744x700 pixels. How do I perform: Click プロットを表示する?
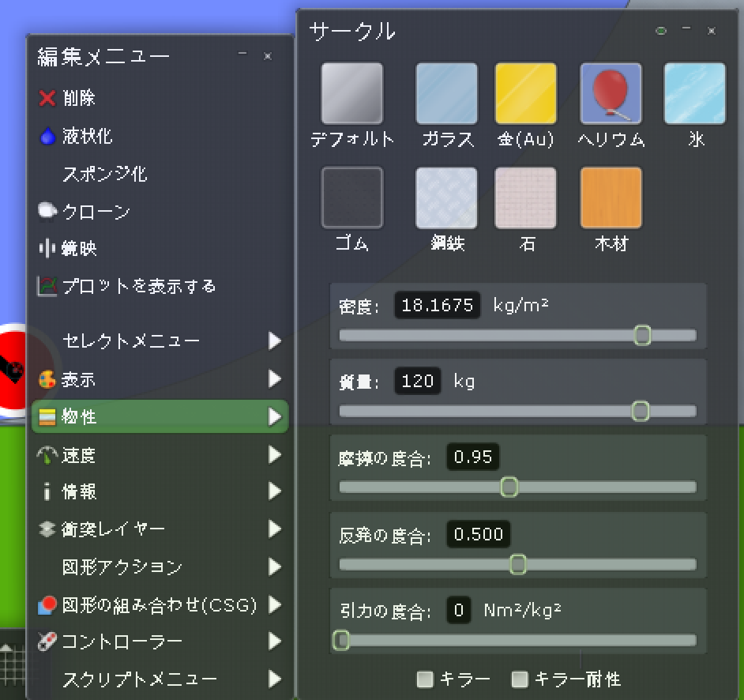pos(138,286)
